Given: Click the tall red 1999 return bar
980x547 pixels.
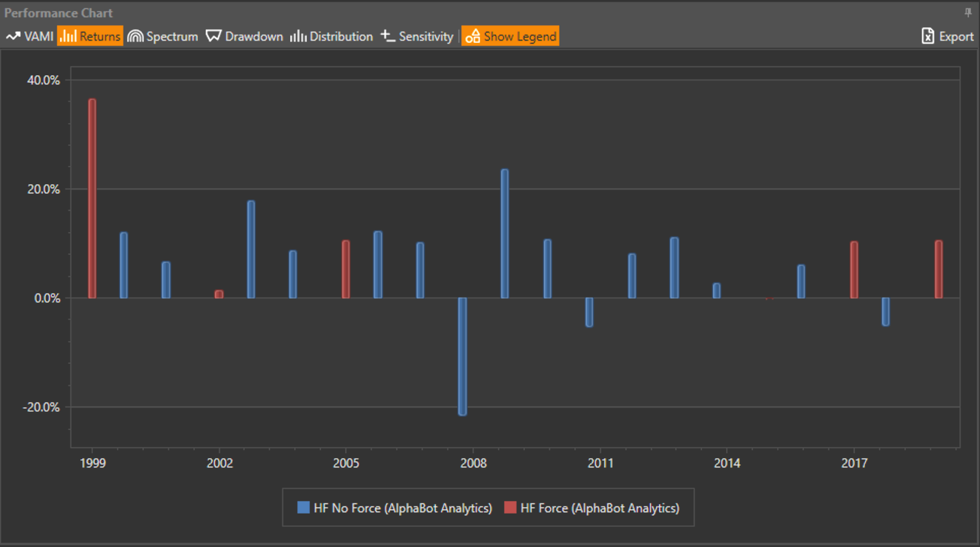Looking at the screenshot, I should [92, 198].
